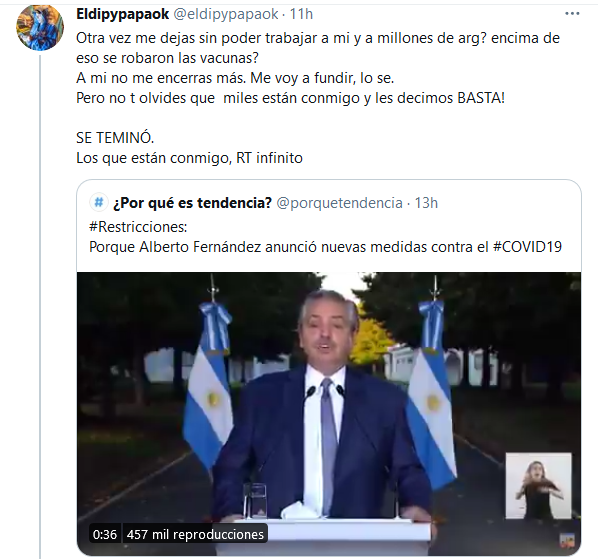The height and width of the screenshot is (559, 598).
Task: Open the quoted tweet text about Alberto Fernández
Action: (325, 247)
